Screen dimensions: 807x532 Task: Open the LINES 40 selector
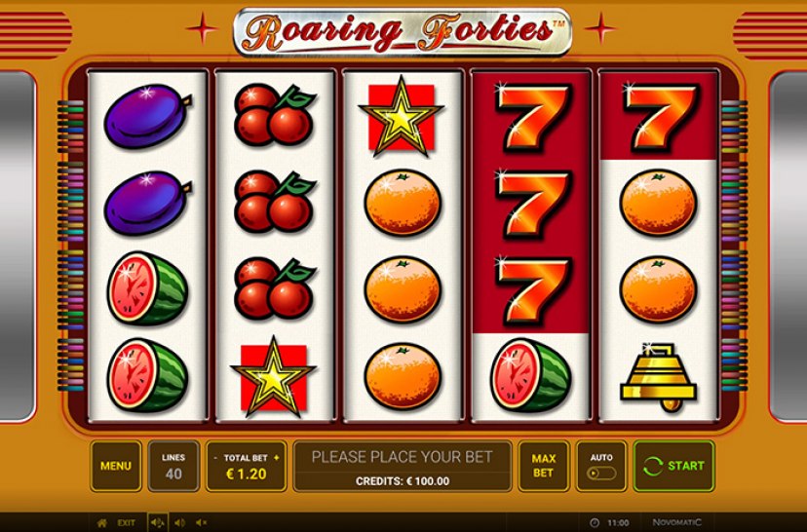pyautogui.click(x=173, y=466)
